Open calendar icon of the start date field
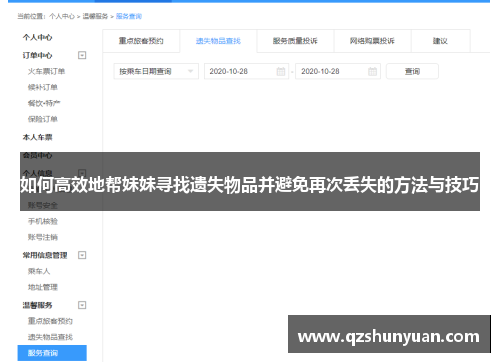500x362 pixels. point(281,71)
